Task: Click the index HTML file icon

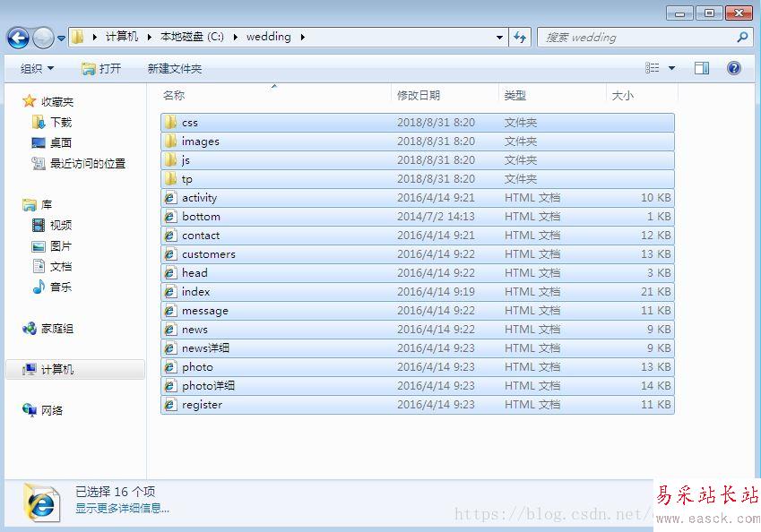Action: click(170, 291)
